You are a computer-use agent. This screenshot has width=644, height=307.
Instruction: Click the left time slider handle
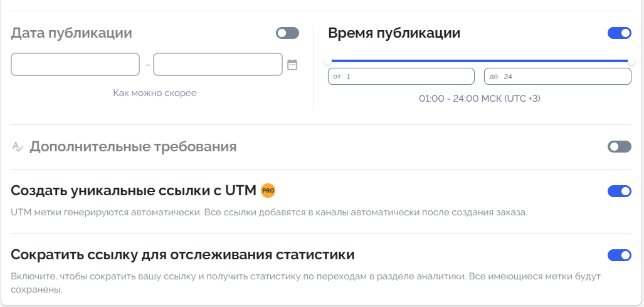[328, 61]
